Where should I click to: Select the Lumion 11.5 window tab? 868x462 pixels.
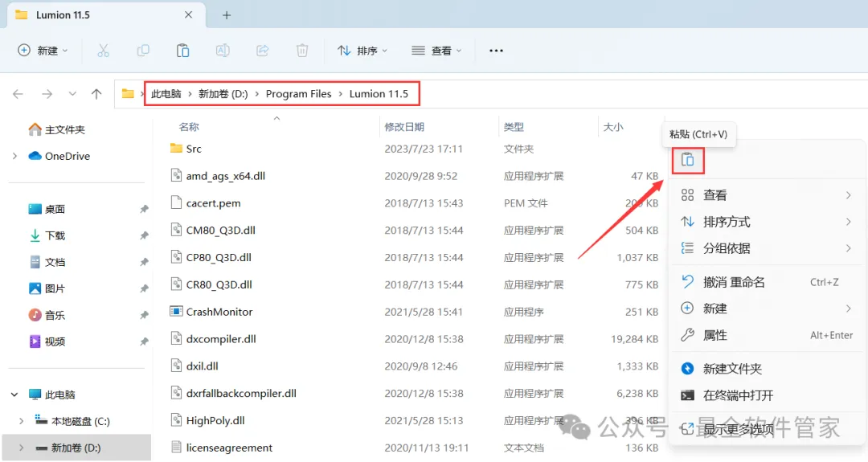click(x=105, y=15)
